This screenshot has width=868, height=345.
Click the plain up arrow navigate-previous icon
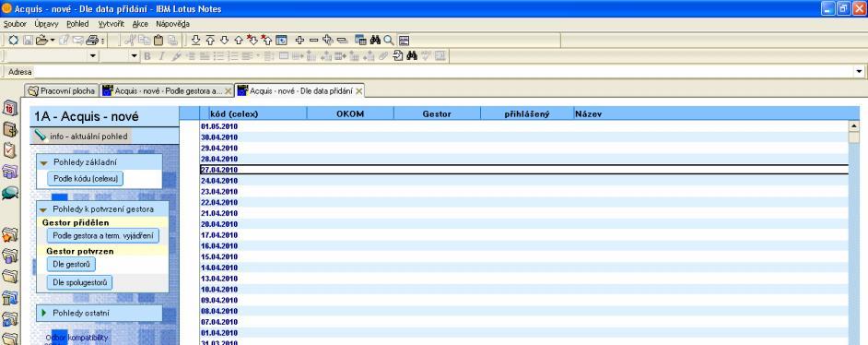coord(239,41)
